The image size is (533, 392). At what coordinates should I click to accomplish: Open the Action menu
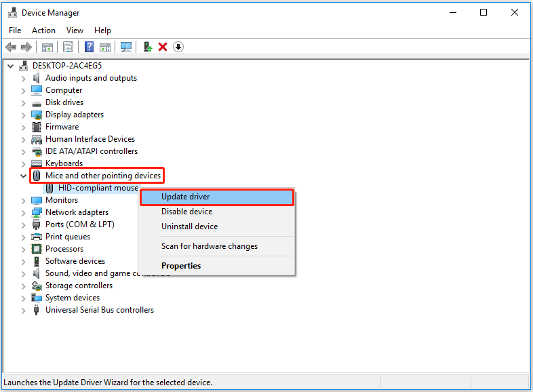click(x=43, y=31)
